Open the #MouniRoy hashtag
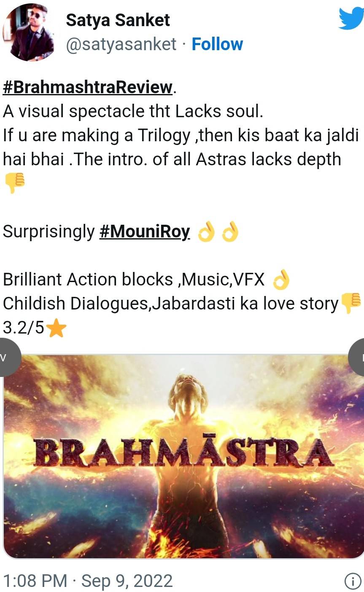The image size is (364, 592). (x=145, y=231)
